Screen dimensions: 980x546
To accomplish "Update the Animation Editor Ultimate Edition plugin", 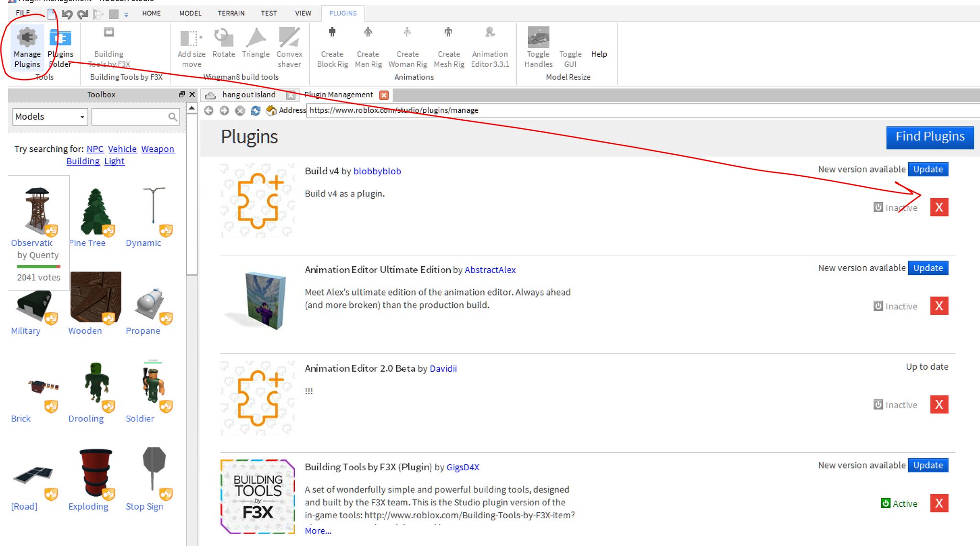I will pos(927,268).
